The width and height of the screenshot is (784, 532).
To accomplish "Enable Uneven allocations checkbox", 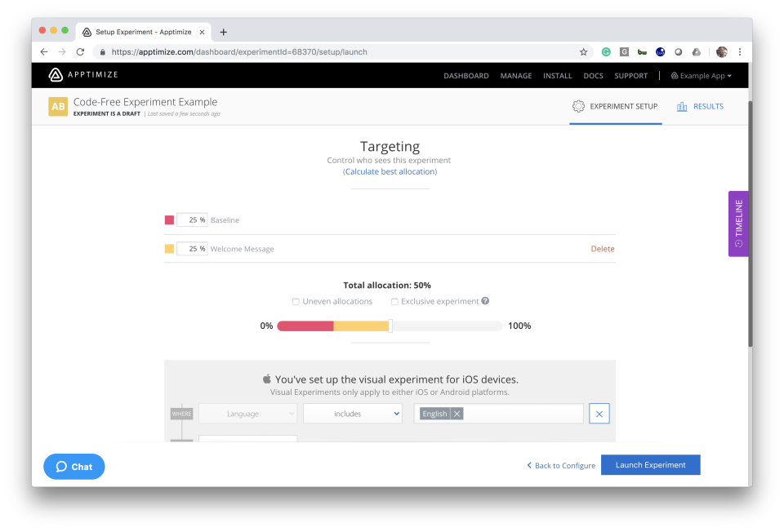I will 296,302.
